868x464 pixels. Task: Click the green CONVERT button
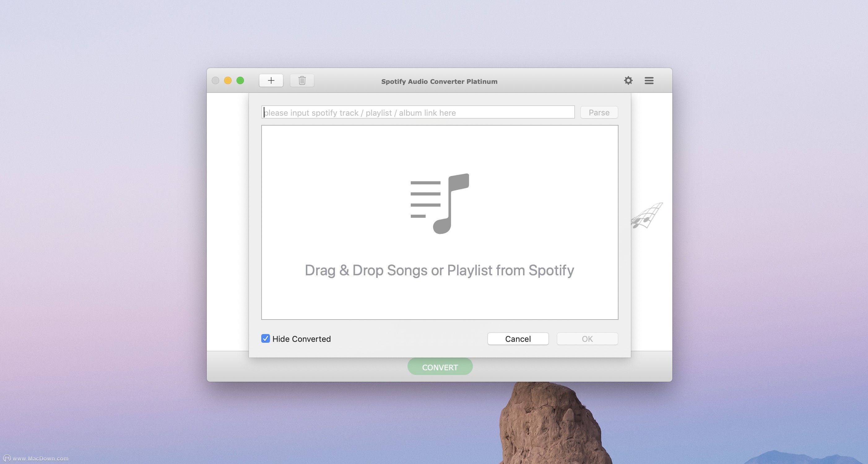(x=440, y=367)
